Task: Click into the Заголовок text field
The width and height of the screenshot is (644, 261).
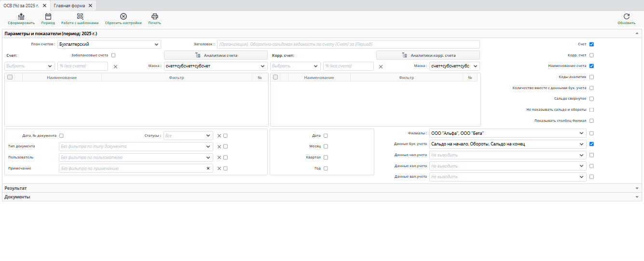Action: click(x=348, y=44)
